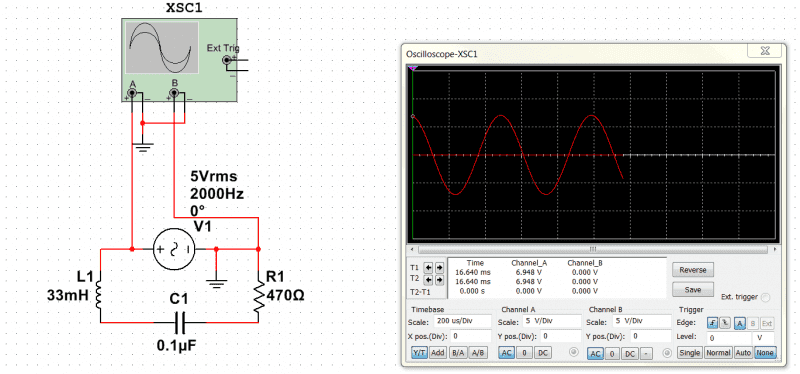This screenshot has height=374, width=800.
Task: Click the 5Vrms source label
Action: click(214, 178)
